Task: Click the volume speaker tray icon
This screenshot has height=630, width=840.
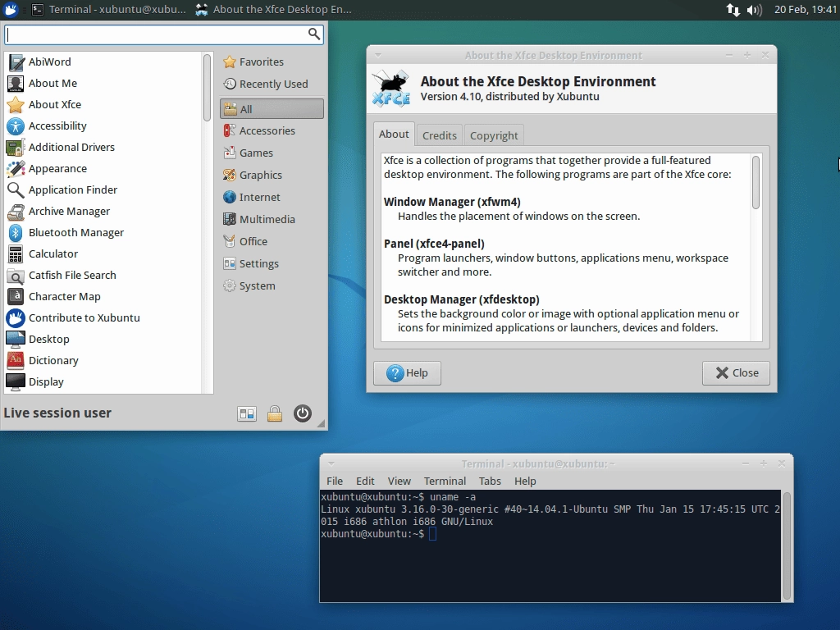Action: [x=755, y=10]
